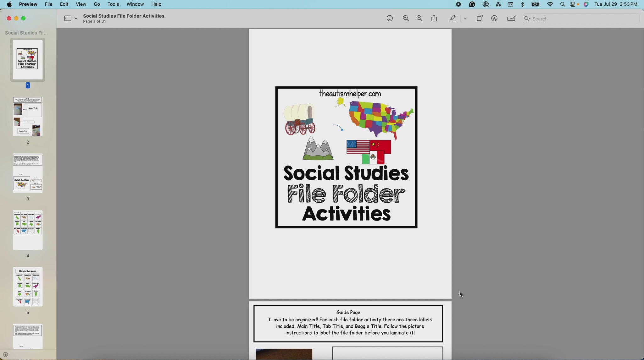Expand the sidebar view options chevron

click(x=76, y=19)
